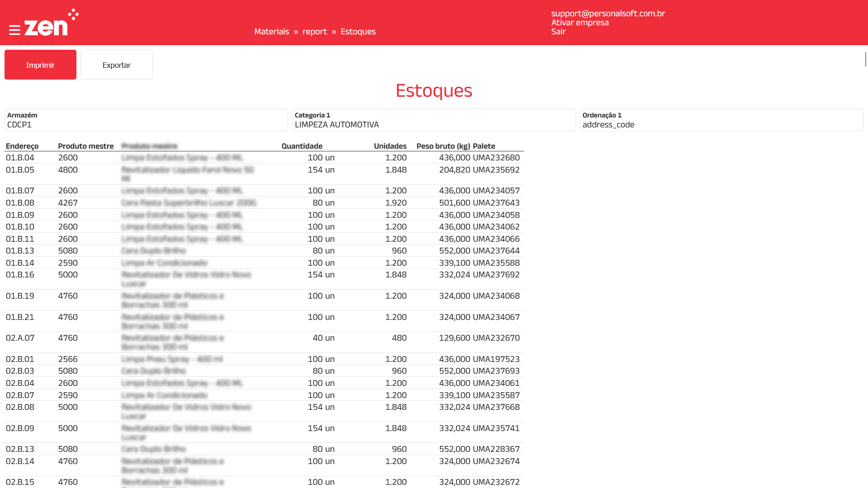Click the vertical scrollbar thumb
868x488 pixels.
tap(865, 59)
